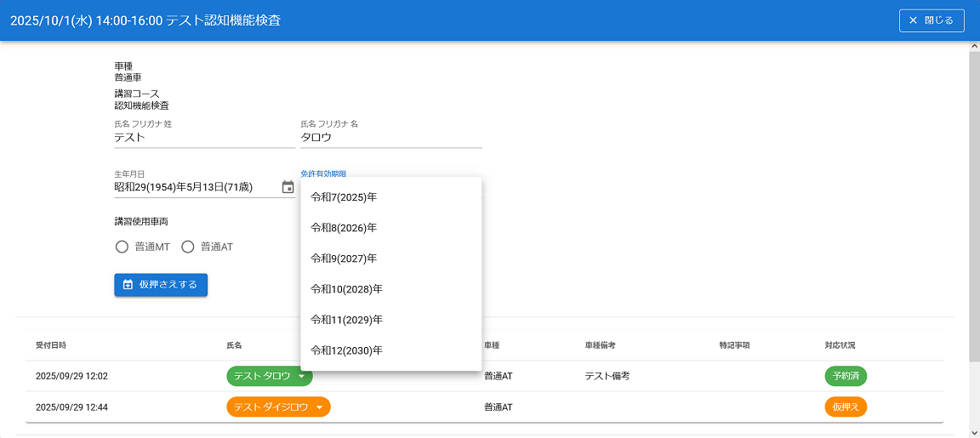Expand the テスト タロウ name chip dropdown

click(x=304, y=376)
